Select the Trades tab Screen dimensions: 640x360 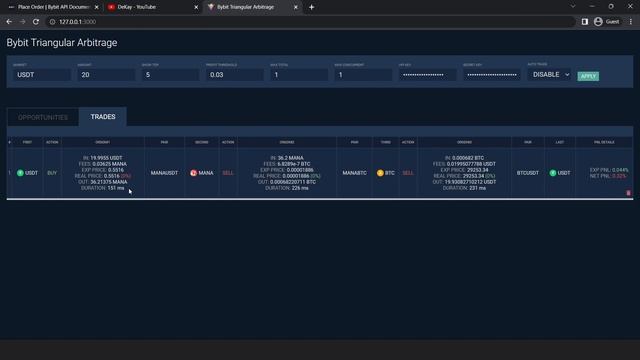pyautogui.click(x=103, y=117)
